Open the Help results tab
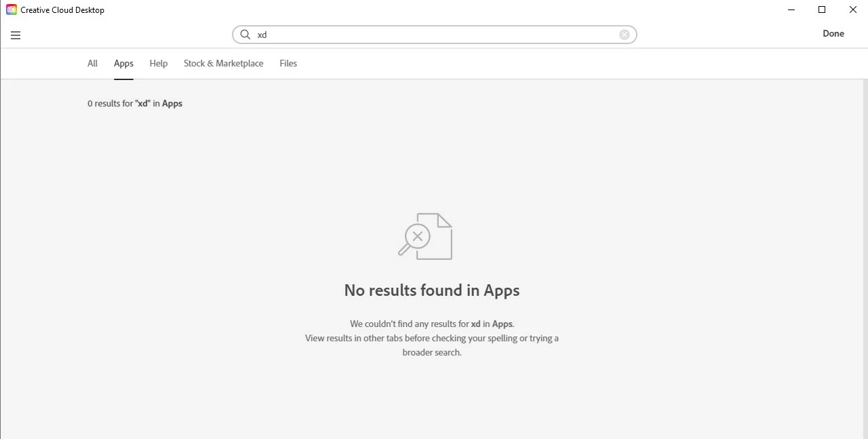 click(159, 63)
